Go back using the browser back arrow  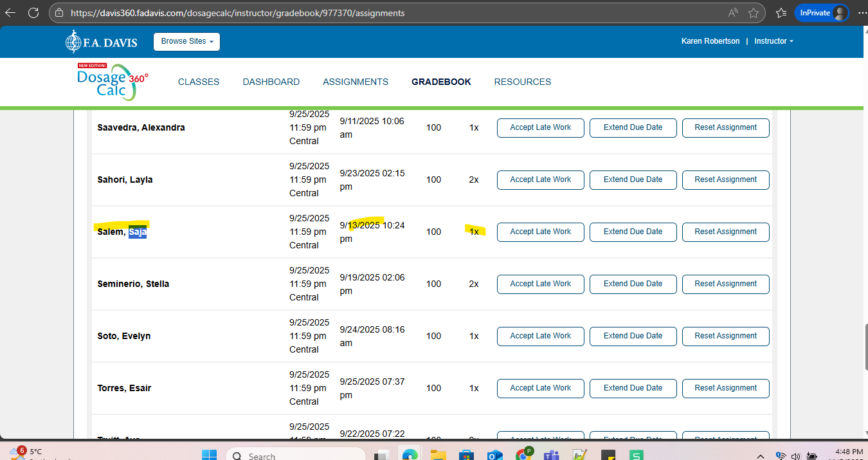pos(11,13)
